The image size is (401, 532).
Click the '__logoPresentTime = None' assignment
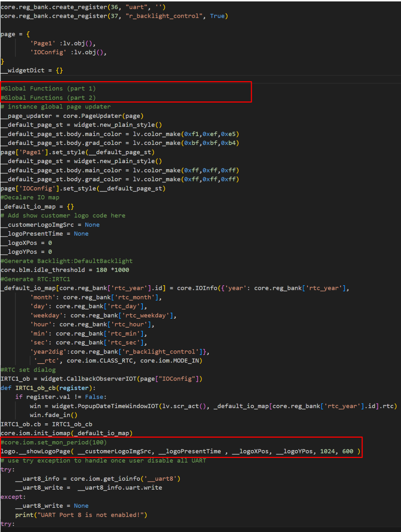[45, 234]
